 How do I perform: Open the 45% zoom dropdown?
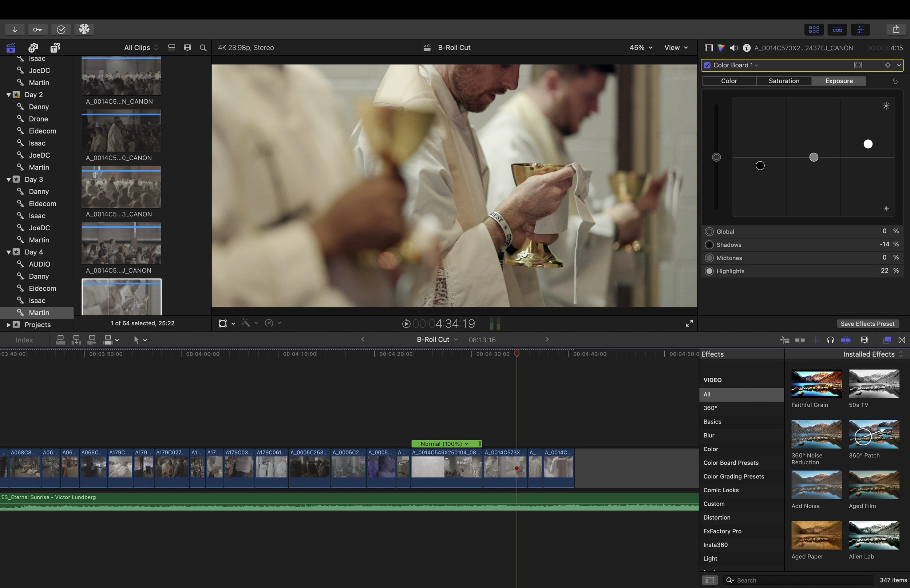point(641,48)
